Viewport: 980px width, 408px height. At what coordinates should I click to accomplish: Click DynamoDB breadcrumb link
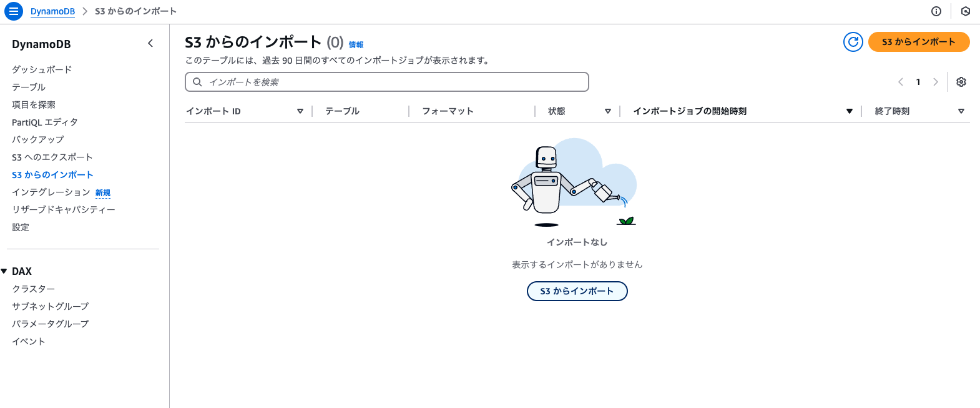click(52, 11)
